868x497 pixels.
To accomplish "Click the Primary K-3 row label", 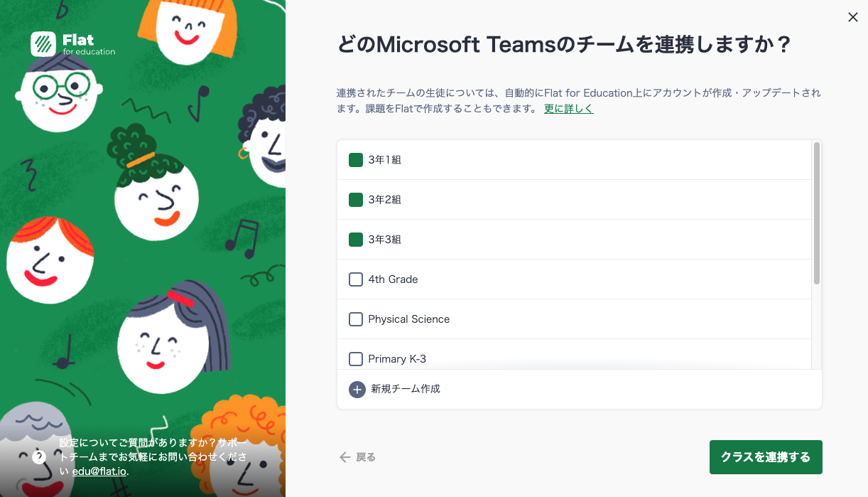I will pos(397,359).
